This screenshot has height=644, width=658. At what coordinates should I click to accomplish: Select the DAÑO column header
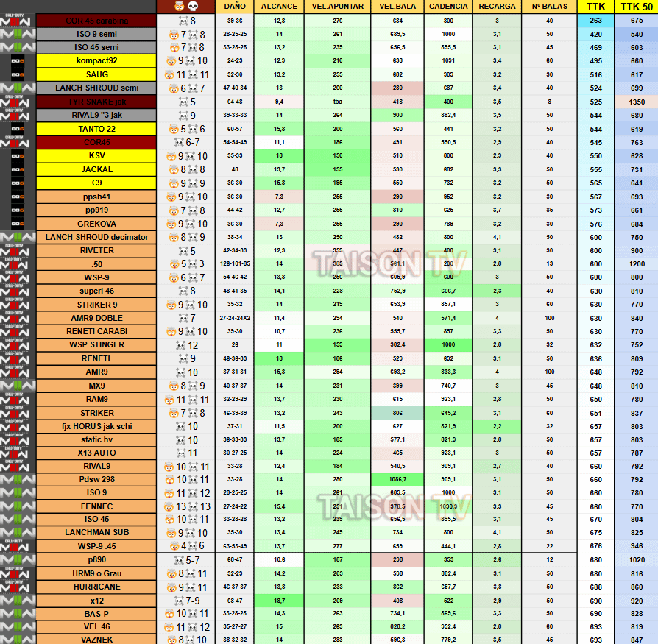[235, 7]
